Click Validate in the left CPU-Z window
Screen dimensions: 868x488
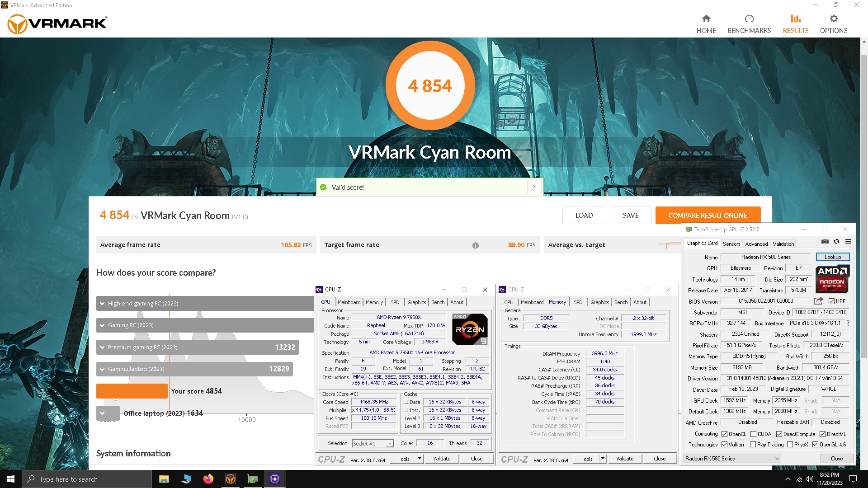442,459
